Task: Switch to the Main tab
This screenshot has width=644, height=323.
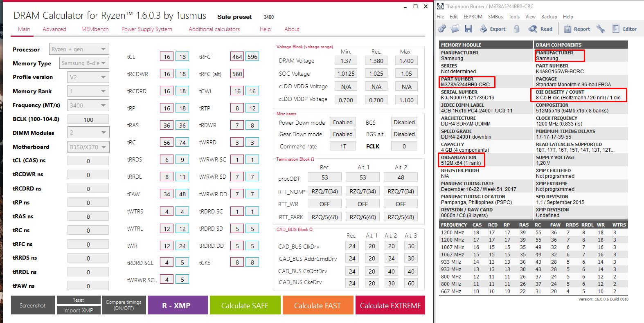Action: 24,29
